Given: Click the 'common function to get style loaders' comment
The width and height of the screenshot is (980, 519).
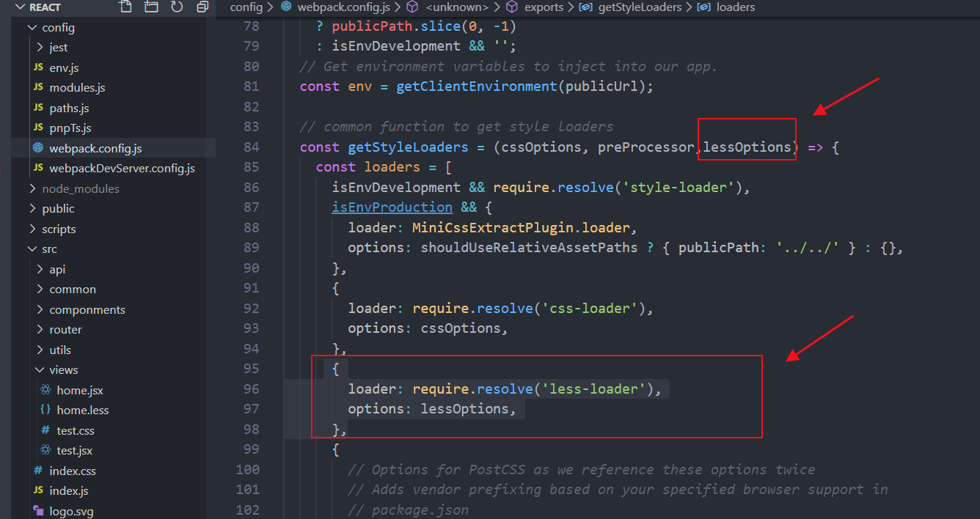Looking at the screenshot, I should coord(456,127).
